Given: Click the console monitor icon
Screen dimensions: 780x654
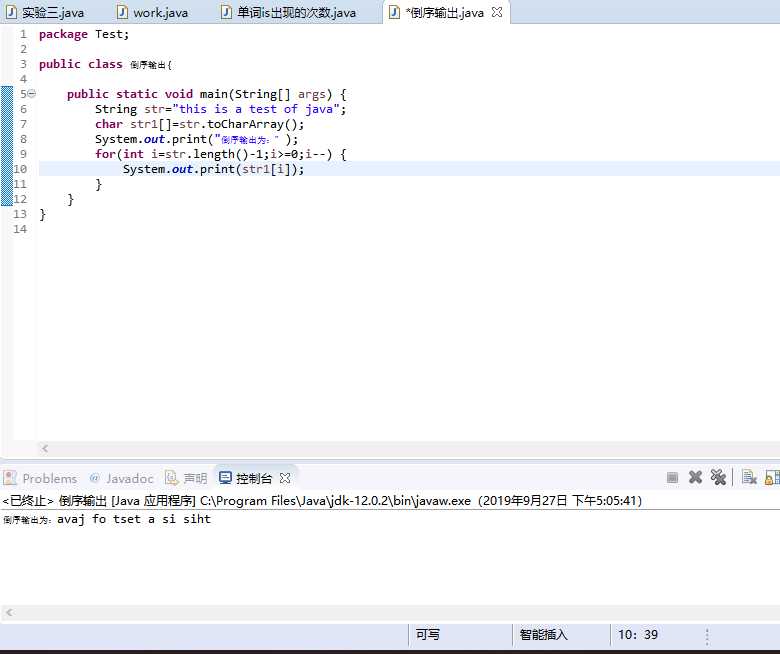Looking at the screenshot, I should coord(225,478).
